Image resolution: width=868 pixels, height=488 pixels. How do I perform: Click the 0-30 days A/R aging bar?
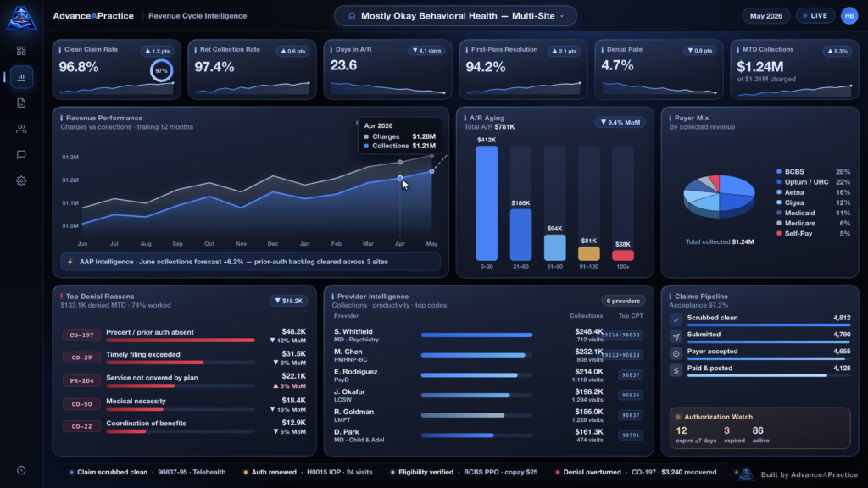(x=487, y=203)
